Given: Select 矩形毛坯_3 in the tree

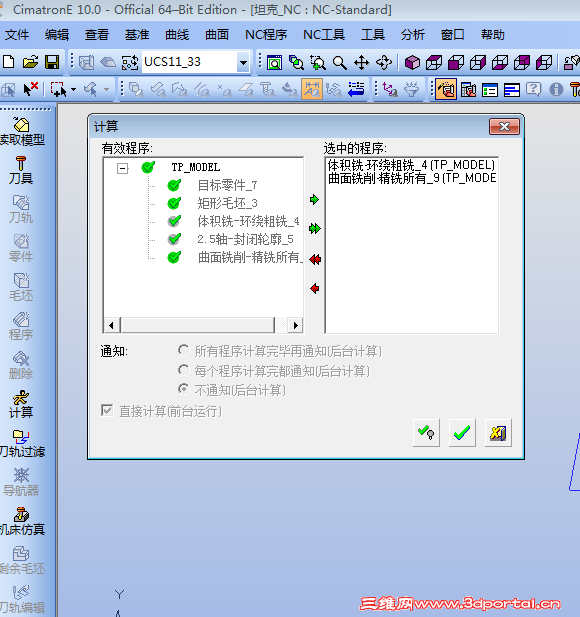Looking at the screenshot, I should click(227, 203).
